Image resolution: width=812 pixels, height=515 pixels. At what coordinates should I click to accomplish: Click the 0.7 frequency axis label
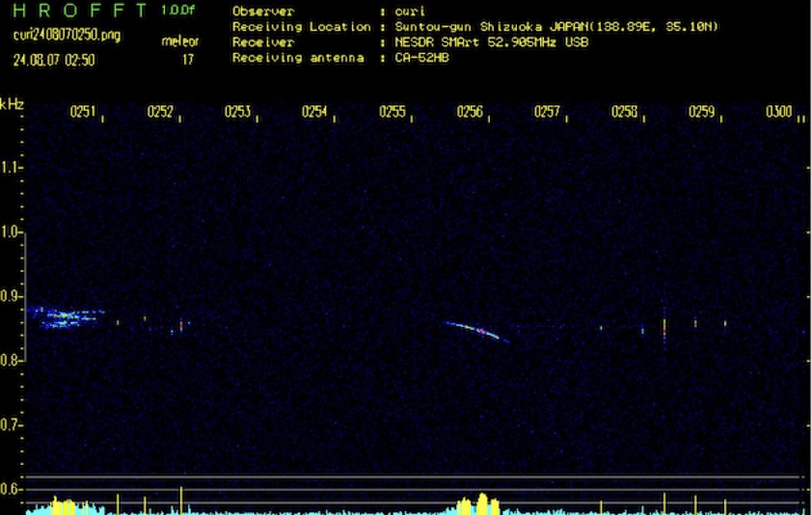(10, 425)
